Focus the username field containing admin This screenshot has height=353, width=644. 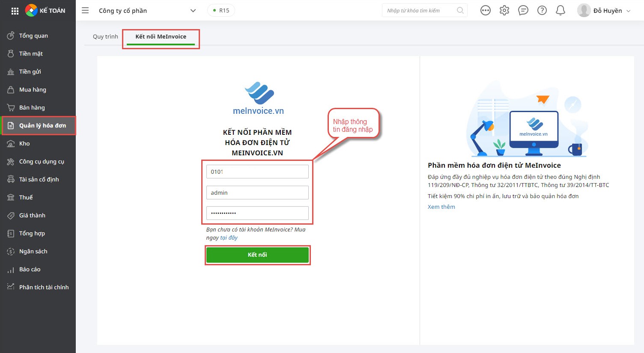tap(257, 193)
